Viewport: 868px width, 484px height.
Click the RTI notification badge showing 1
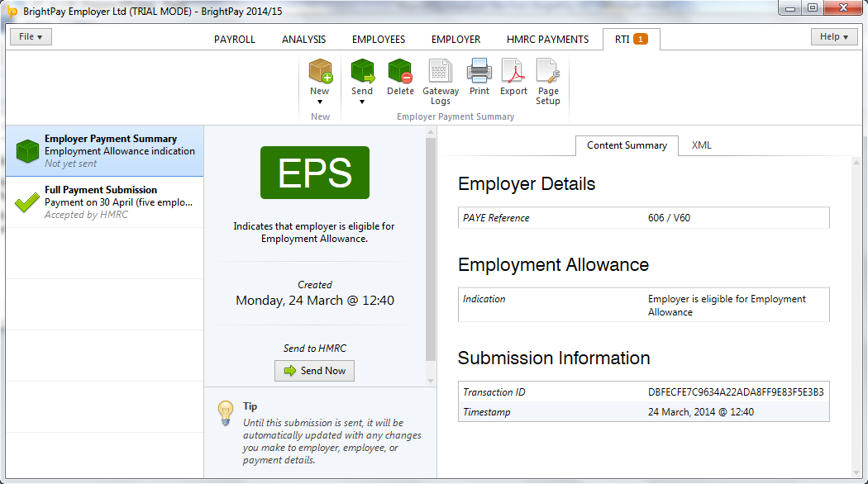641,39
